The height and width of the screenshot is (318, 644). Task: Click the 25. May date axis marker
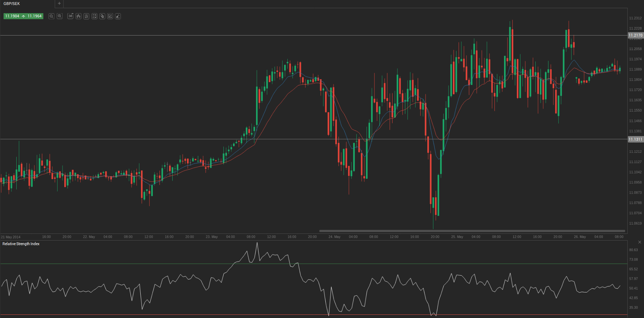coord(457,237)
